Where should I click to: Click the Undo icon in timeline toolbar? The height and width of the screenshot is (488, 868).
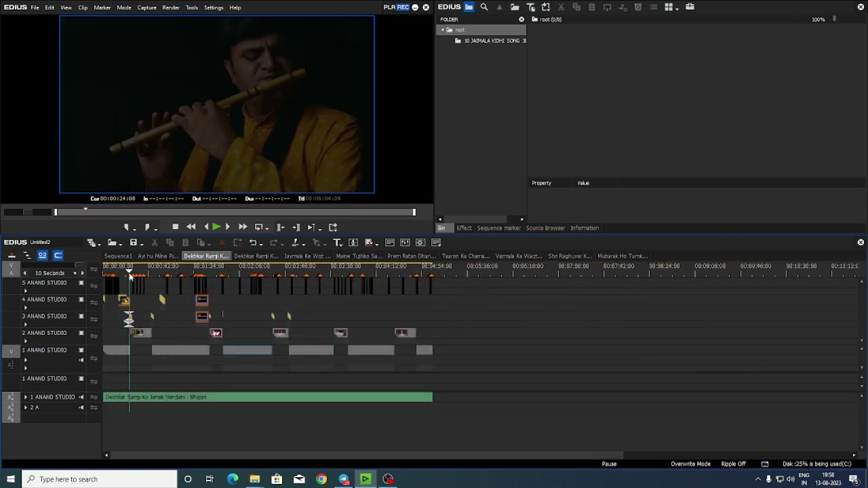click(253, 243)
